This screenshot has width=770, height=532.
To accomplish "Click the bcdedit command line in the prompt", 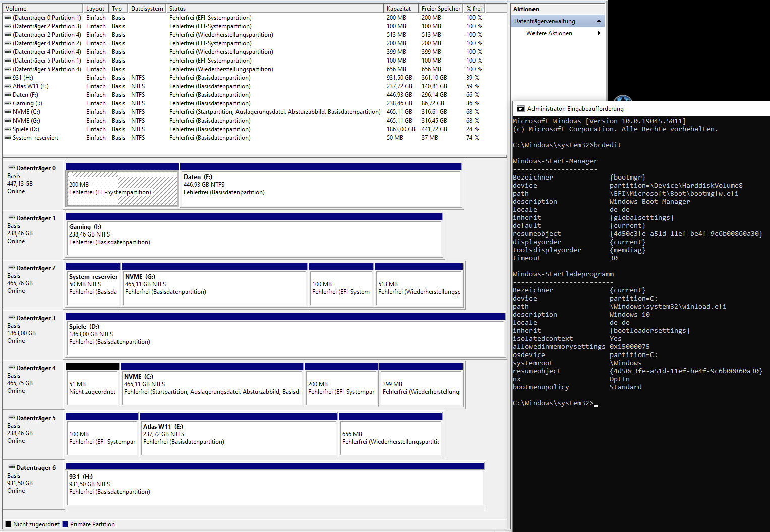I will pyautogui.click(x=567, y=145).
